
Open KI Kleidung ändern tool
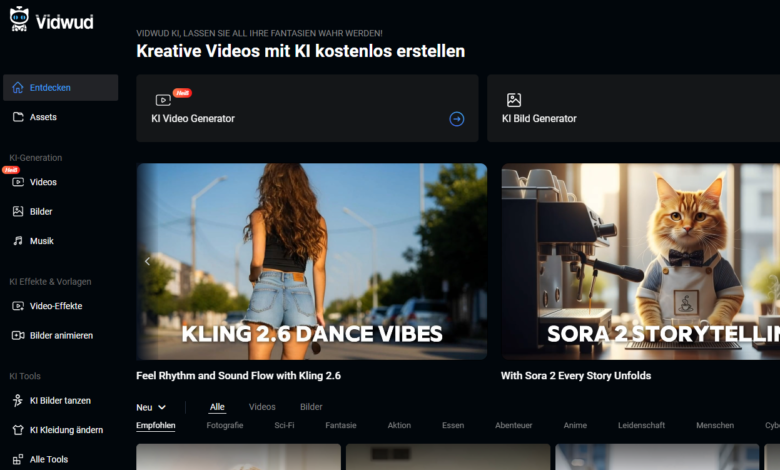[x=66, y=430]
